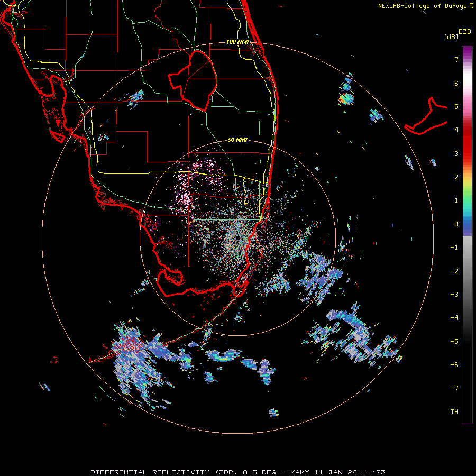Click the "0.5 DEG" elevation text
The height and width of the screenshot is (476, 476).
(260, 472)
